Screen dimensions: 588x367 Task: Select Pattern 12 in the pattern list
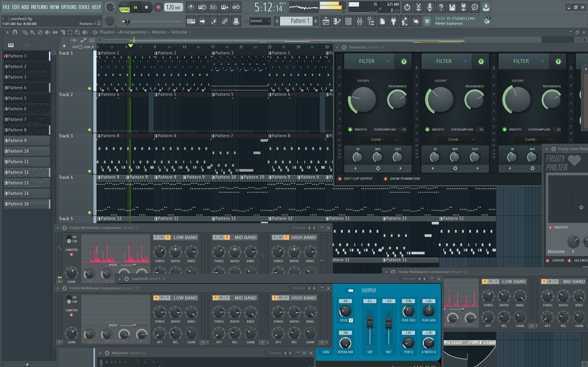coord(27,172)
